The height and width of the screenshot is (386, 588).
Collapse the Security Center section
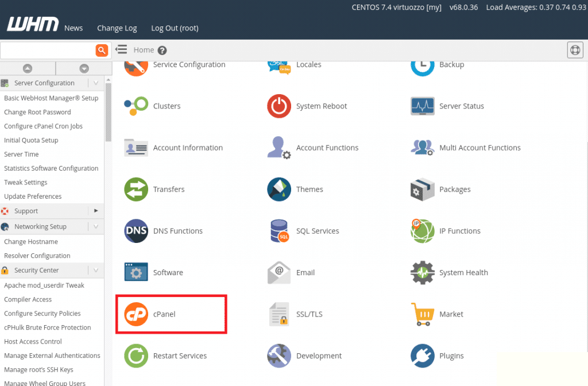[95, 270]
